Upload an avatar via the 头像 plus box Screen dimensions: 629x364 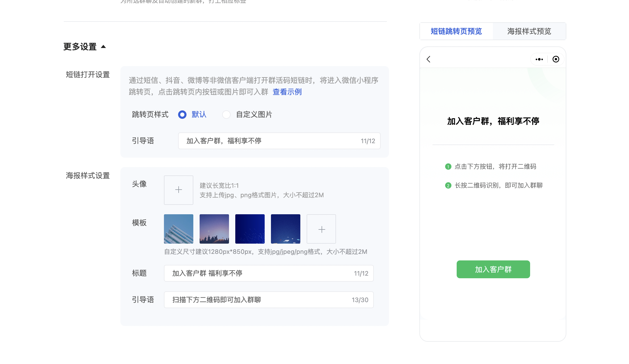(179, 190)
